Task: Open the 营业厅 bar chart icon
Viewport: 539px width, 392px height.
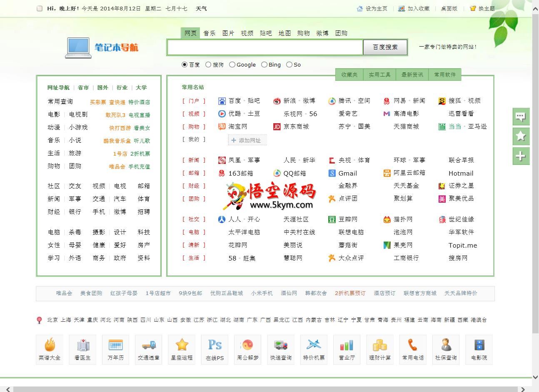Action: click(x=347, y=345)
